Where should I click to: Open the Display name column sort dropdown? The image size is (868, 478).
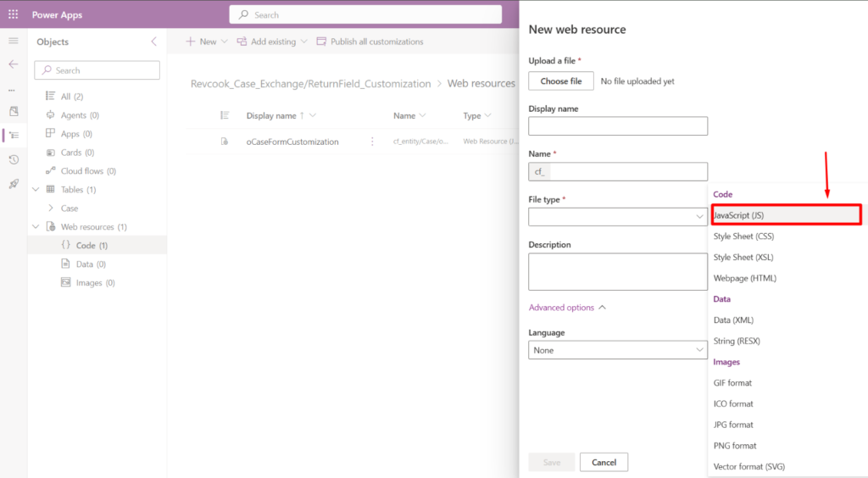[x=313, y=115]
